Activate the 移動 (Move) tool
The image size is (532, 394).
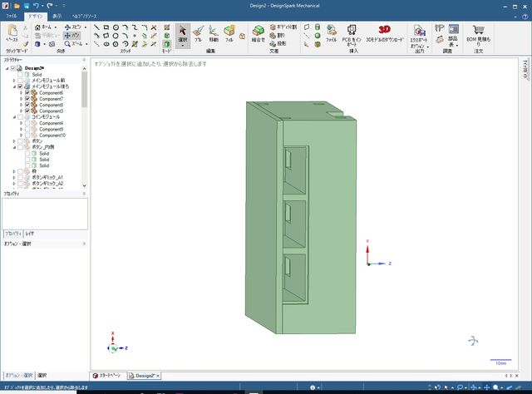tap(214, 34)
